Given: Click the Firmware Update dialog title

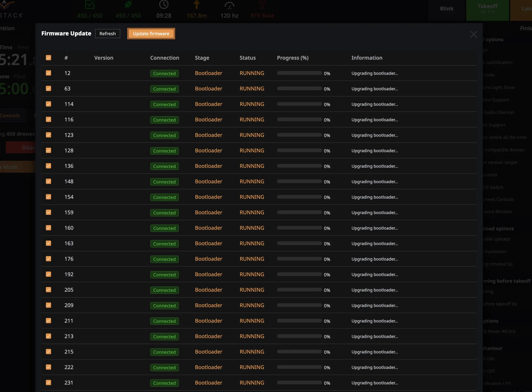Looking at the screenshot, I should tap(66, 33).
